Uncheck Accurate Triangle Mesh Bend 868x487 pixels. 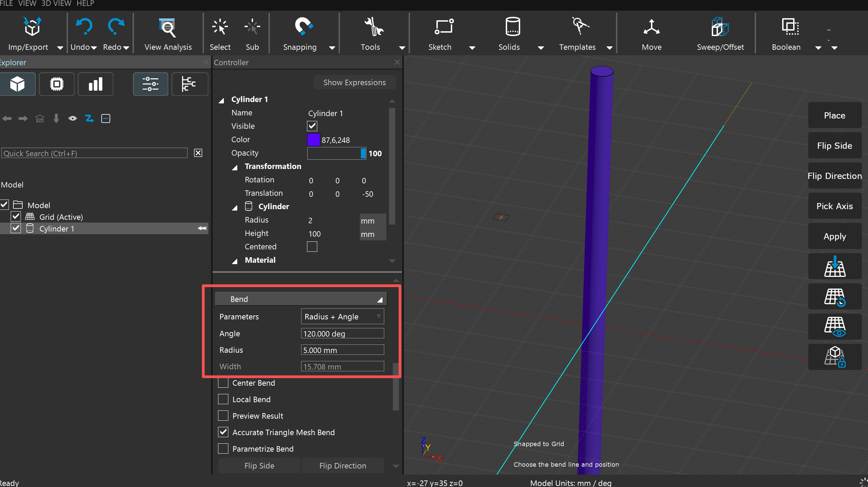pos(223,432)
